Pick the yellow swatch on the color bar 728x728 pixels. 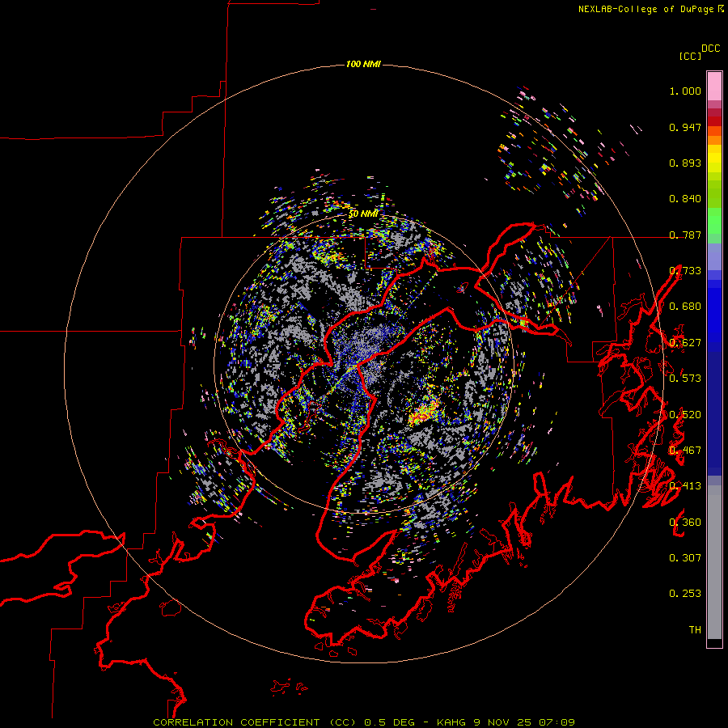click(714, 159)
